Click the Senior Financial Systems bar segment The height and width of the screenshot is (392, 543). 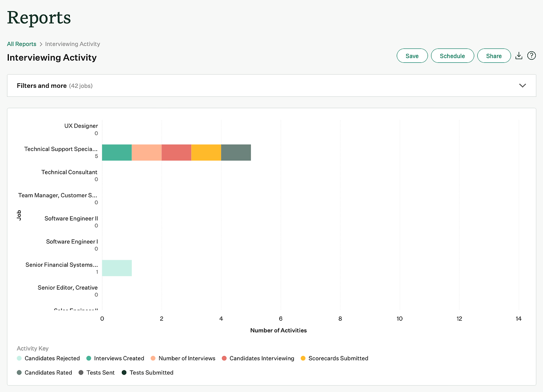point(117,268)
